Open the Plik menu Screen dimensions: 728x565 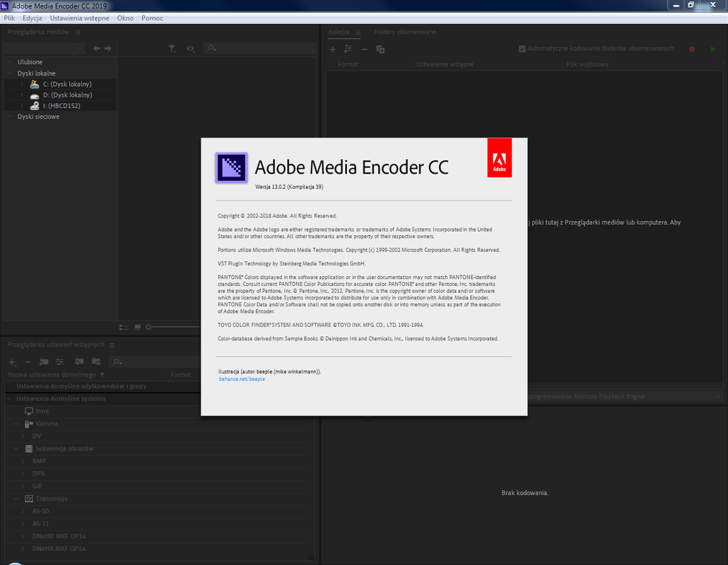pyautogui.click(x=9, y=18)
